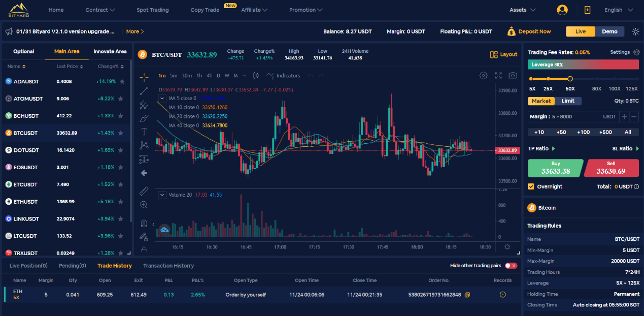Select the zoom in tool
The image size is (644, 316).
144,205
